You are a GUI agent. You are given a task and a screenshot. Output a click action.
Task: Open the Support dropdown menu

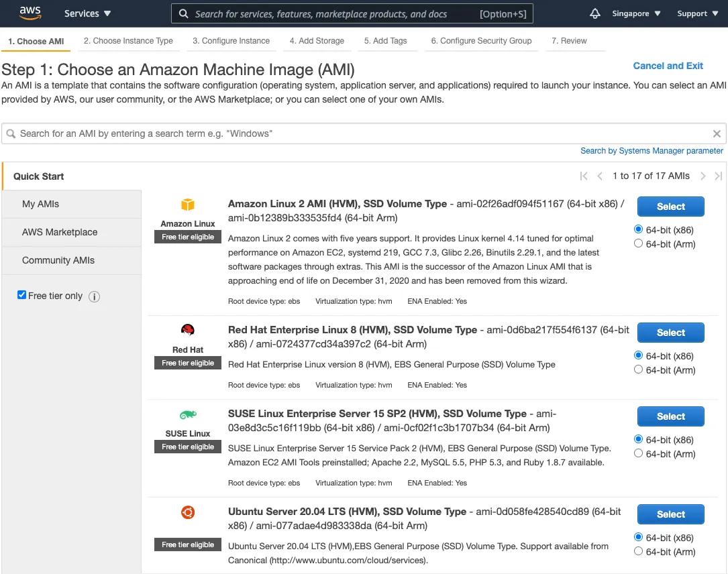coord(697,13)
